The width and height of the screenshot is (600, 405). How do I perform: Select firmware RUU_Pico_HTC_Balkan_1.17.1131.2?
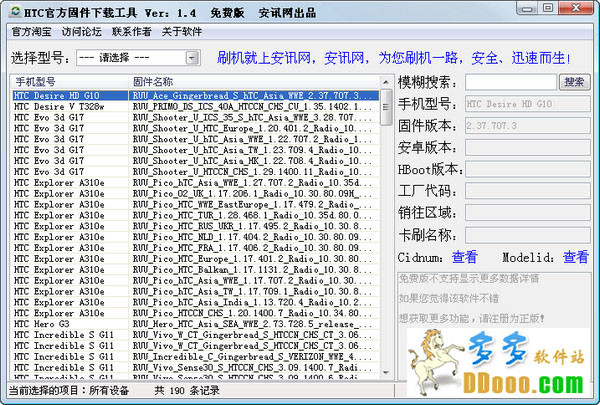tap(196, 269)
